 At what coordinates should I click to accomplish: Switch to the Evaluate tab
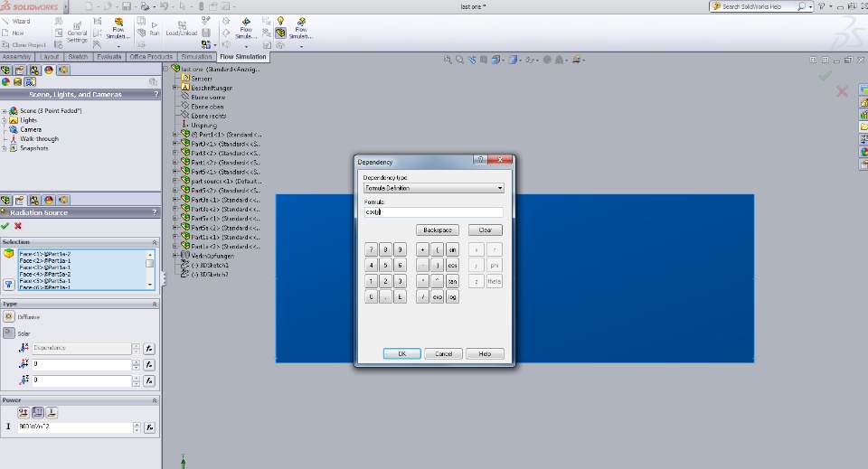coord(109,57)
